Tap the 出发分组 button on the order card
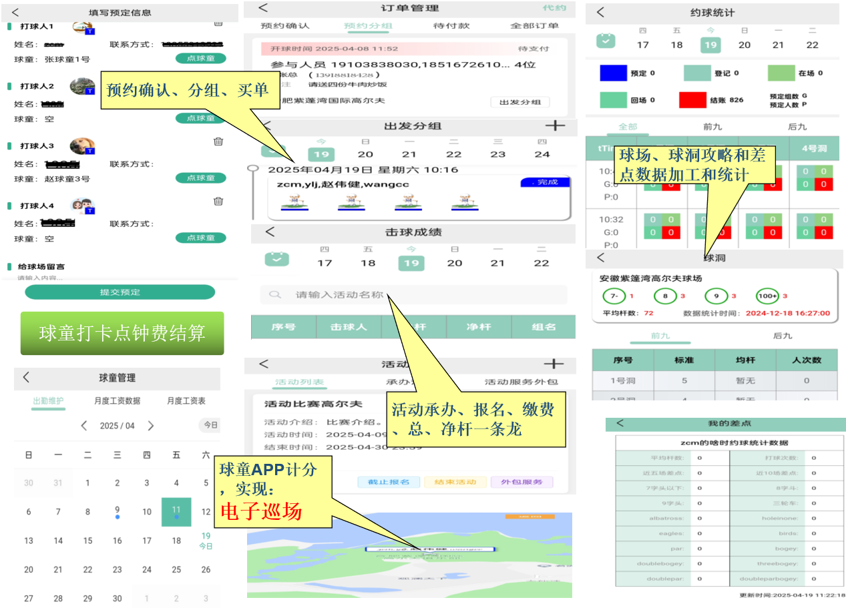The image size is (846, 616). tap(520, 102)
